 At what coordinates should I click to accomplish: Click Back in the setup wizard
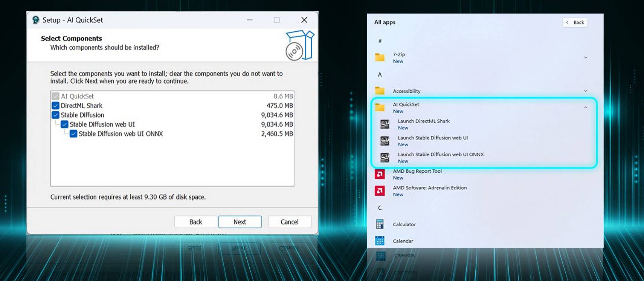[x=196, y=222]
